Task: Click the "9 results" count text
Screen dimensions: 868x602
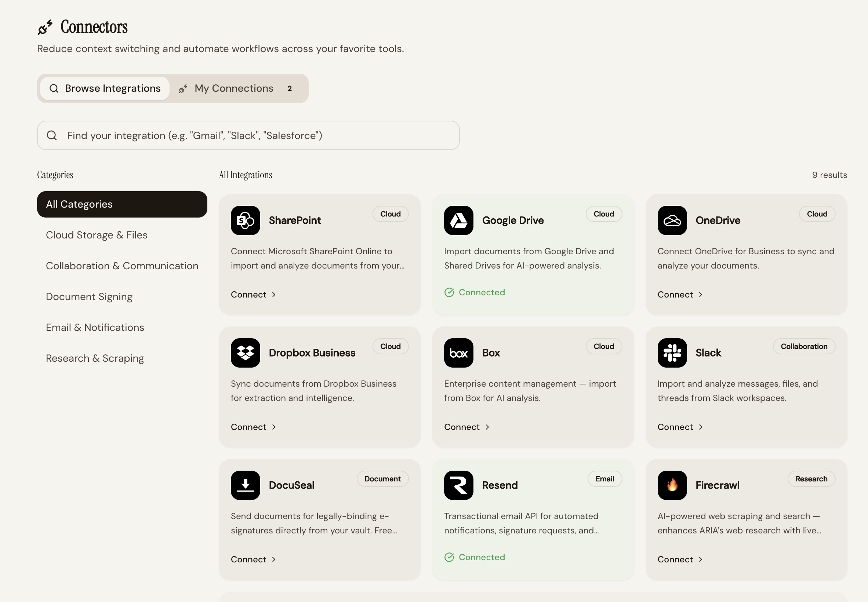Action: coord(829,175)
